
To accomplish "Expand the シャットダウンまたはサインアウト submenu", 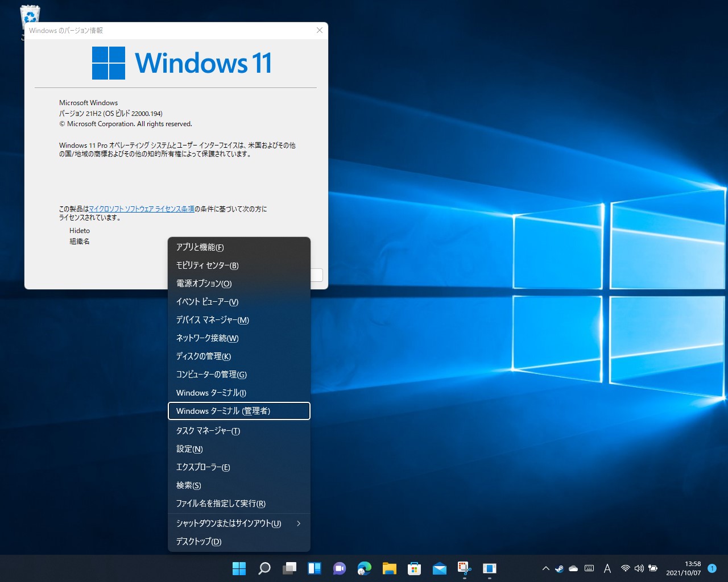I will click(x=229, y=523).
